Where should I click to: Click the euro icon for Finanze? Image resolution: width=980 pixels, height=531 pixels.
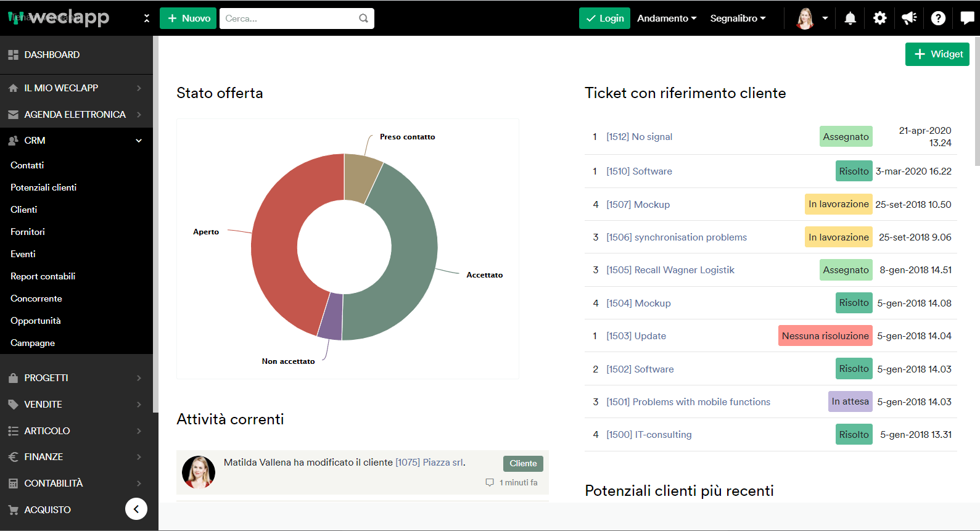tap(13, 457)
